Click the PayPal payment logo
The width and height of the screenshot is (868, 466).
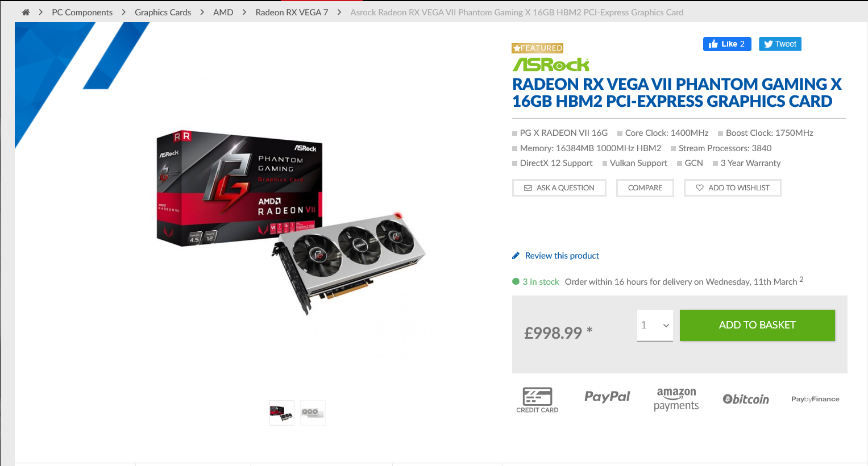(607, 397)
